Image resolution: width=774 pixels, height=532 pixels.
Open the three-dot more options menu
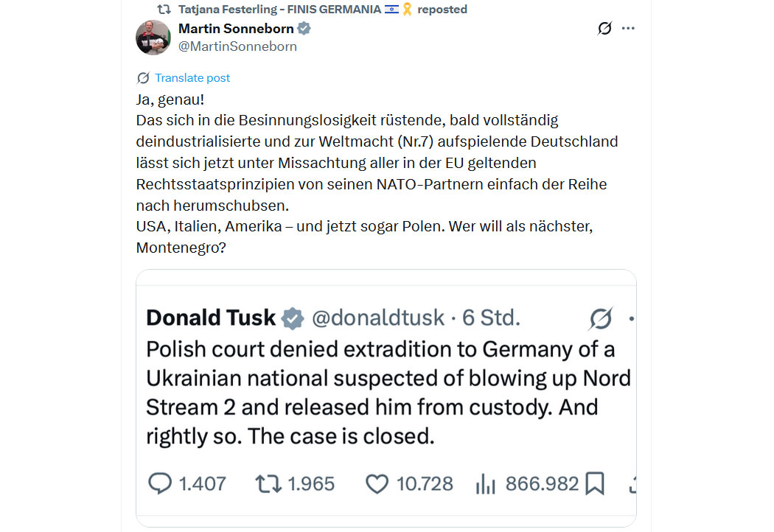pos(628,29)
